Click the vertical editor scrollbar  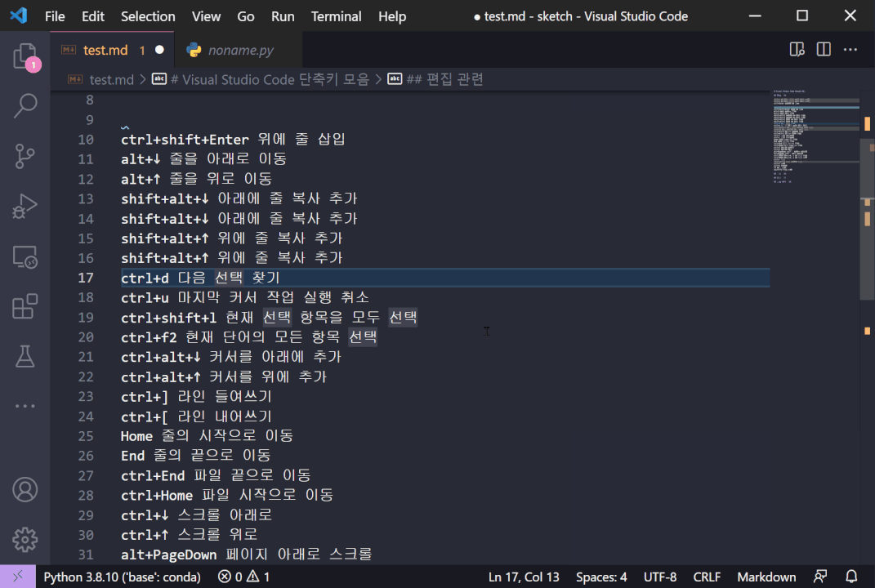click(867, 219)
